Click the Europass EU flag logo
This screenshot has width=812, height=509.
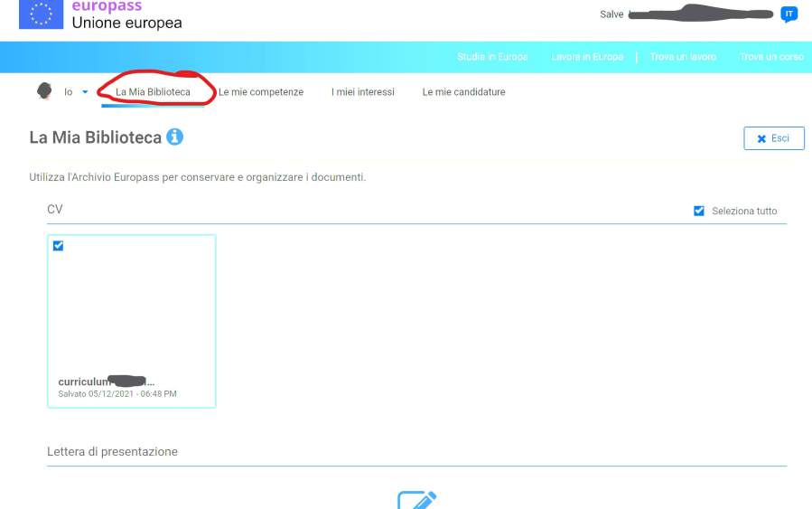coord(41,14)
